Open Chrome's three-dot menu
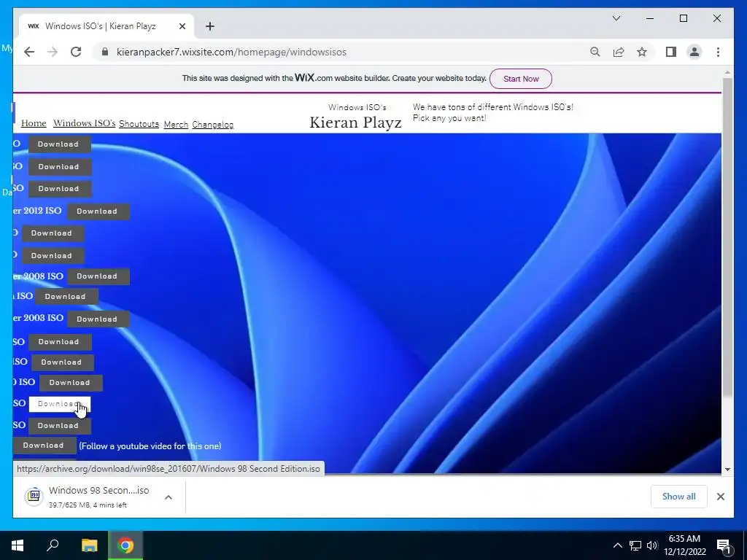This screenshot has width=747, height=560. 718,52
